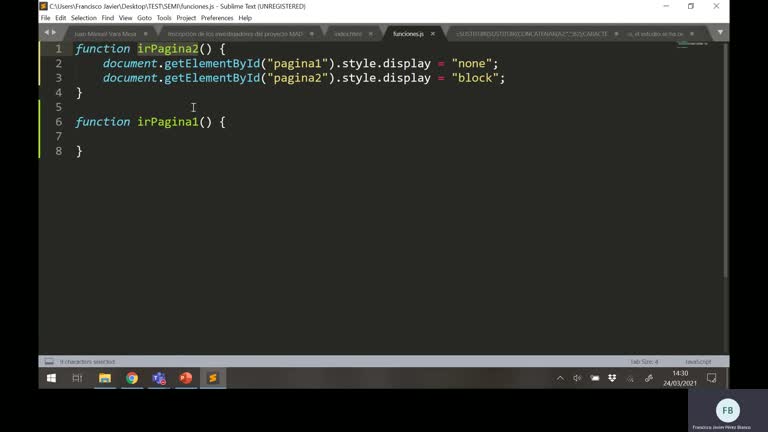Open the Selection menu
Image resolution: width=768 pixels, height=432 pixels.
84,18
